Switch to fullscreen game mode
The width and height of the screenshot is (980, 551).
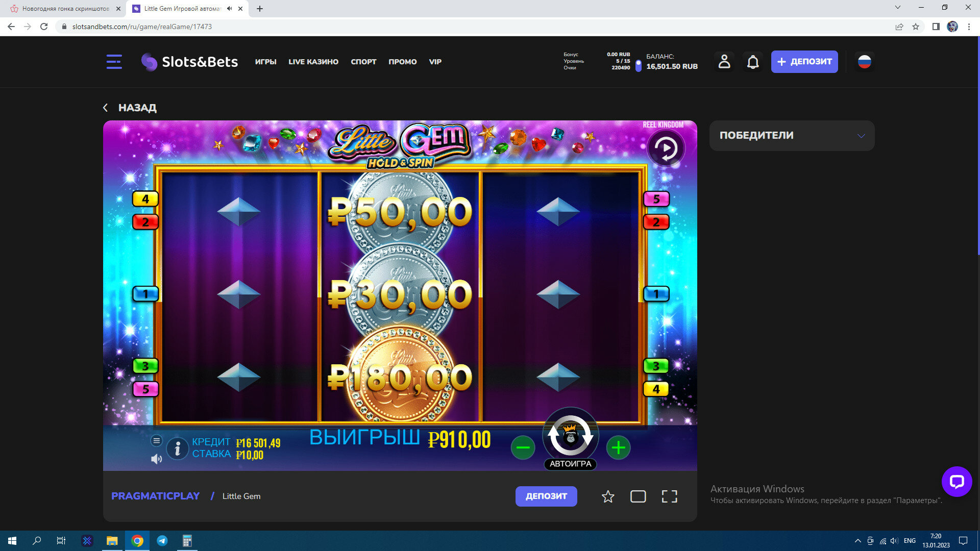(x=669, y=496)
